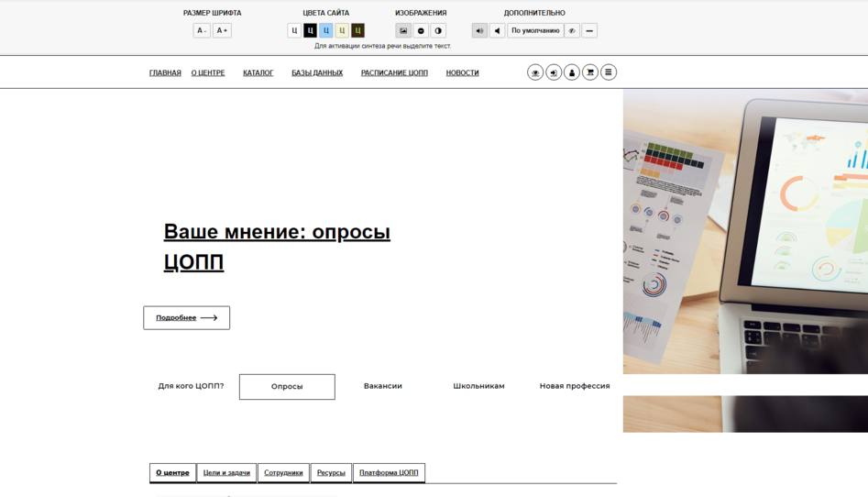Viewport: 868px width, 497px height.
Task: Decrease font size with A- button
Action: [x=202, y=30]
